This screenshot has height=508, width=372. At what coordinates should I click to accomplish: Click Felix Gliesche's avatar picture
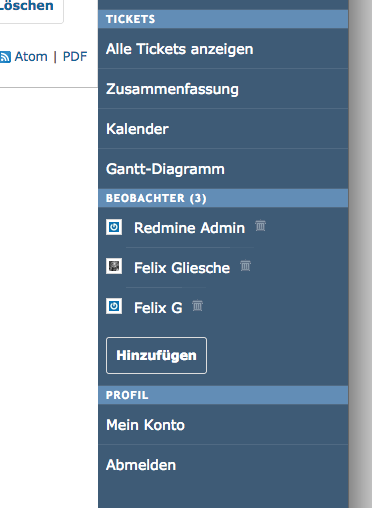114,266
